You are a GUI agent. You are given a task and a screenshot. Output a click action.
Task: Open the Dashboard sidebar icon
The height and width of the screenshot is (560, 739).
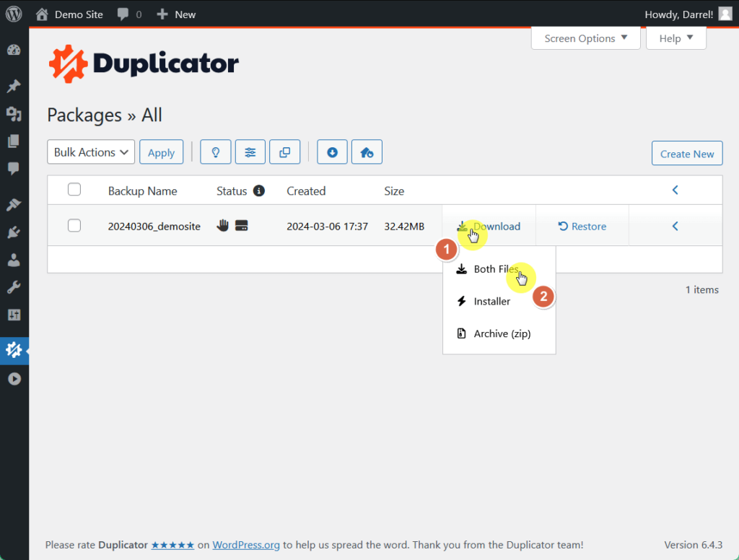point(14,50)
